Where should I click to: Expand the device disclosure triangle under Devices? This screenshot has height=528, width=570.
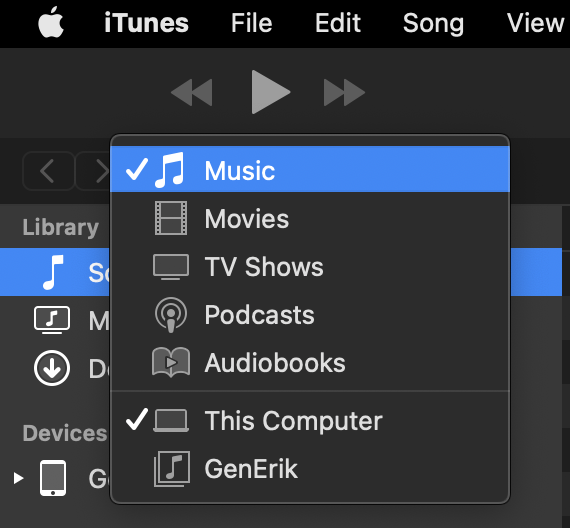click(x=18, y=478)
